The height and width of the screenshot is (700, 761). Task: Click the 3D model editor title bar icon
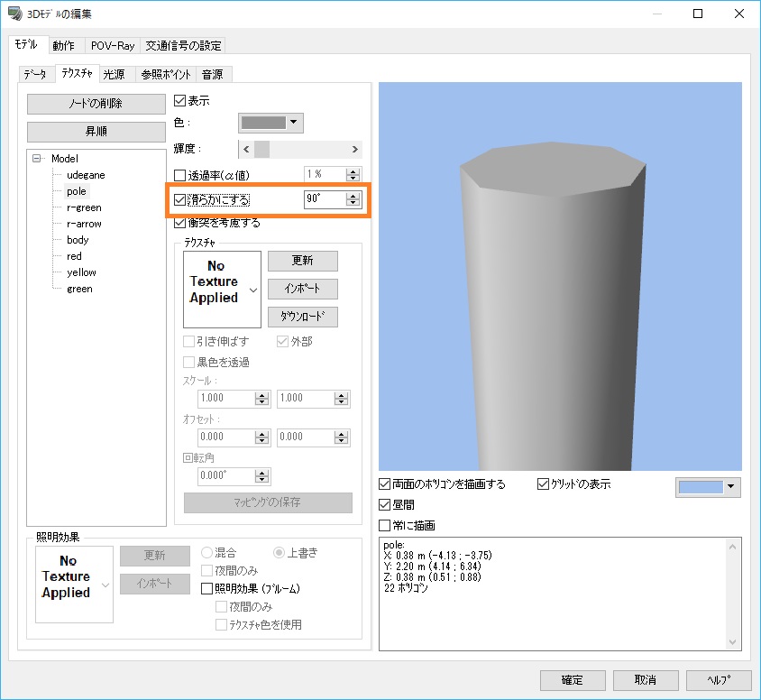coord(14,14)
